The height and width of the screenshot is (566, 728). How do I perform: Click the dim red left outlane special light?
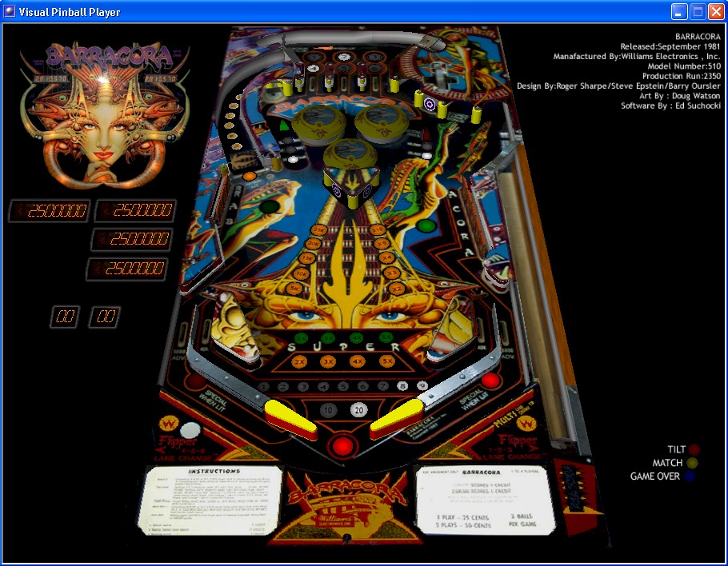point(196,381)
